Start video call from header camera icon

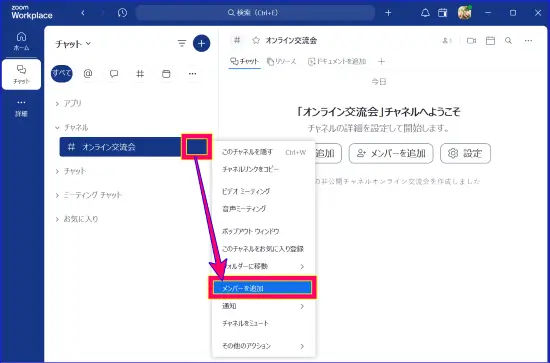pos(471,41)
